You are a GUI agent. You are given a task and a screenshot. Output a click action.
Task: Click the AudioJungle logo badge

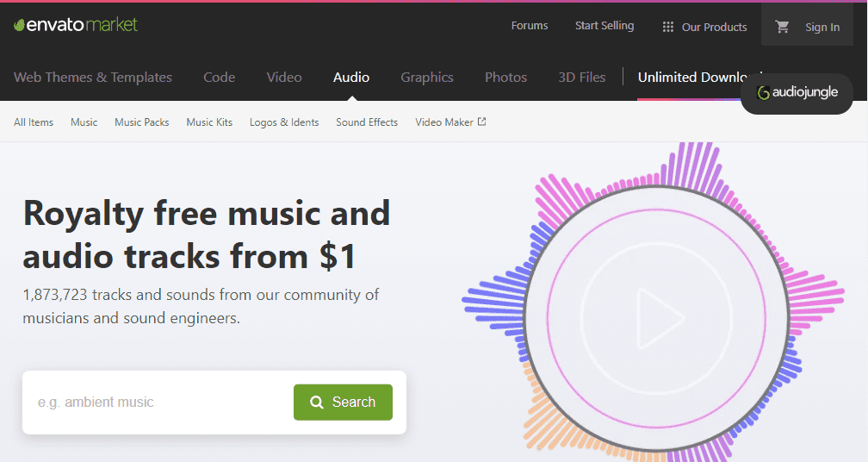(797, 93)
